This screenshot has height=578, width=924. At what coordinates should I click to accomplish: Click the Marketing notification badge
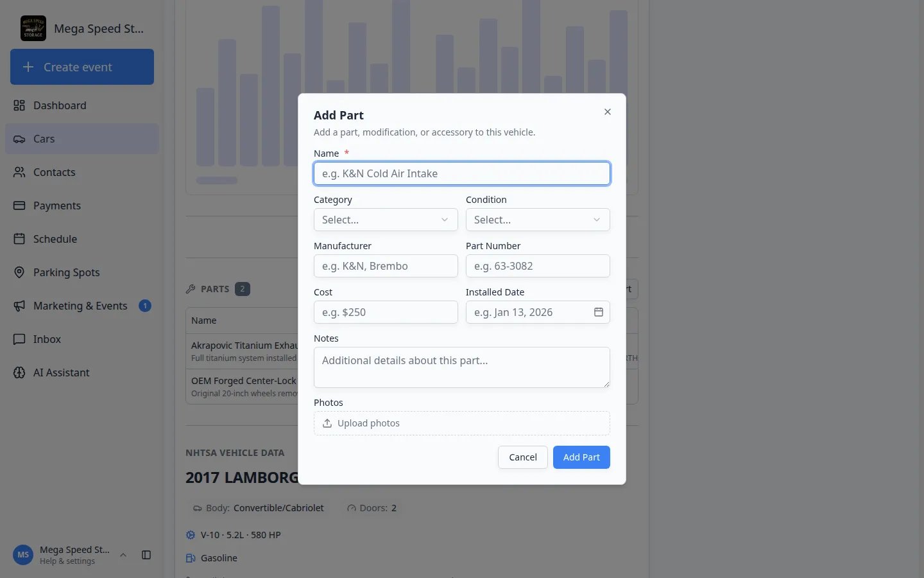145,306
